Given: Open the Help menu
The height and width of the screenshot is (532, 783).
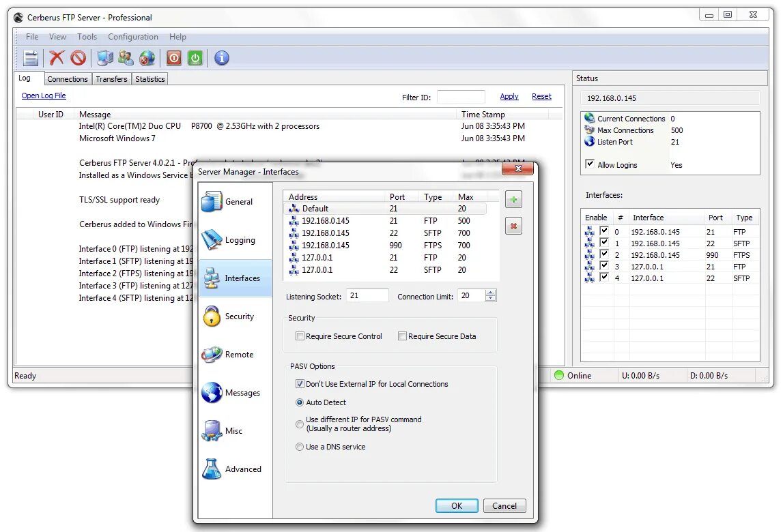Looking at the screenshot, I should (177, 37).
